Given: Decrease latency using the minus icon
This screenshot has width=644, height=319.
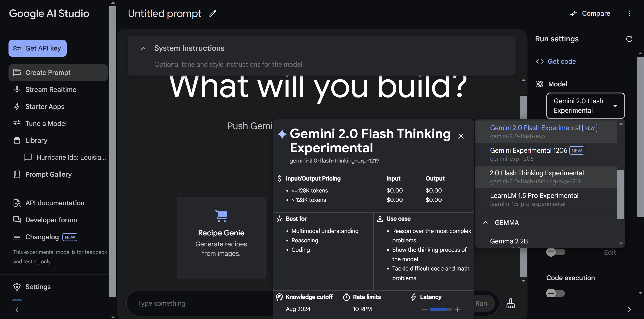Looking at the screenshot, I should coord(424,309).
